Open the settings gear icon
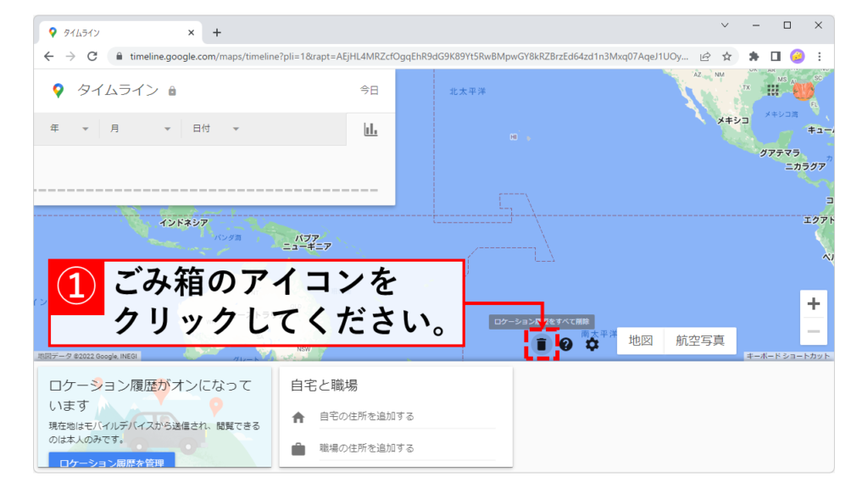The height and width of the screenshot is (488, 868). coord(592,344)
